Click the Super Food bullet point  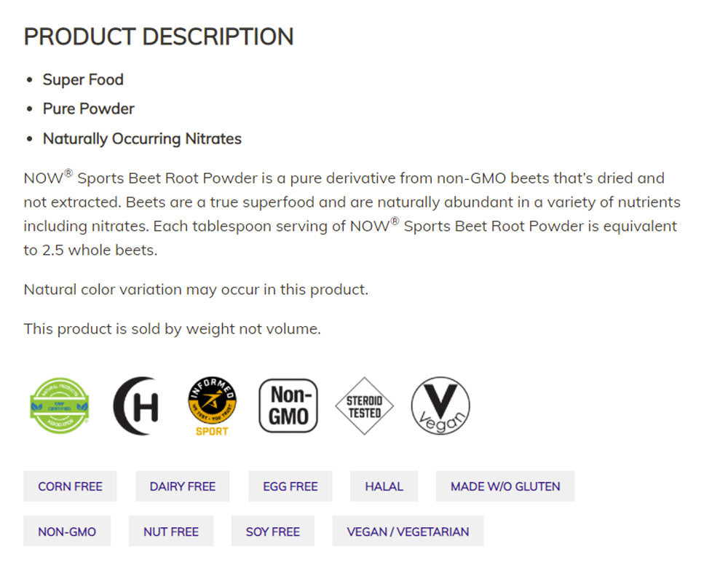[x=83, y=79]
